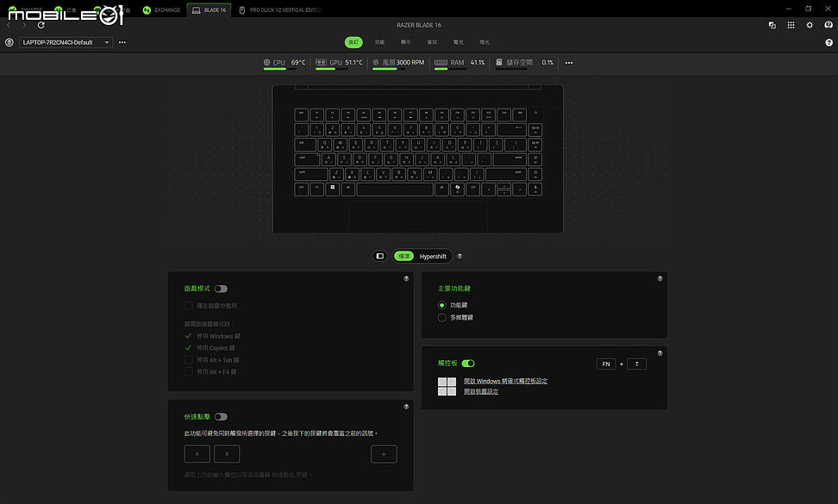This screenshot has width=838, height=504.
Task: Click the touchpad on the laptop image
Action: tap(418, 217)
